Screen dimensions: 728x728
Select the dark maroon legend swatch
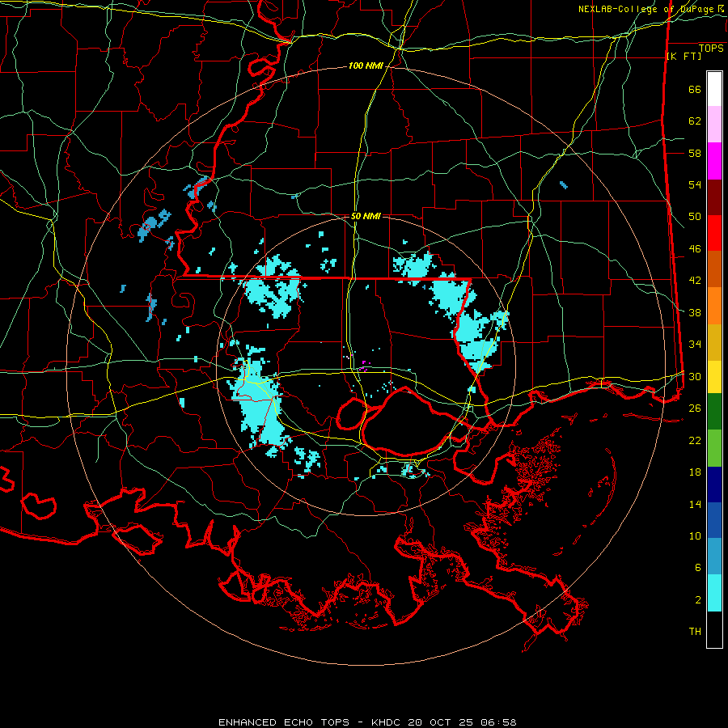(x=714, y=198)
